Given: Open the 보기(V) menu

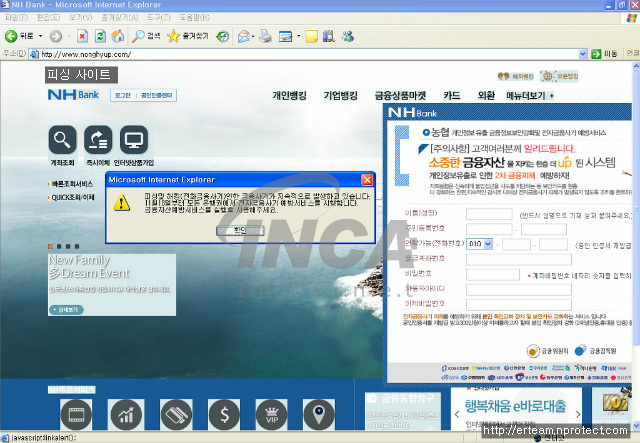Looking at the screenshot, I should click(x=80, y=18).
